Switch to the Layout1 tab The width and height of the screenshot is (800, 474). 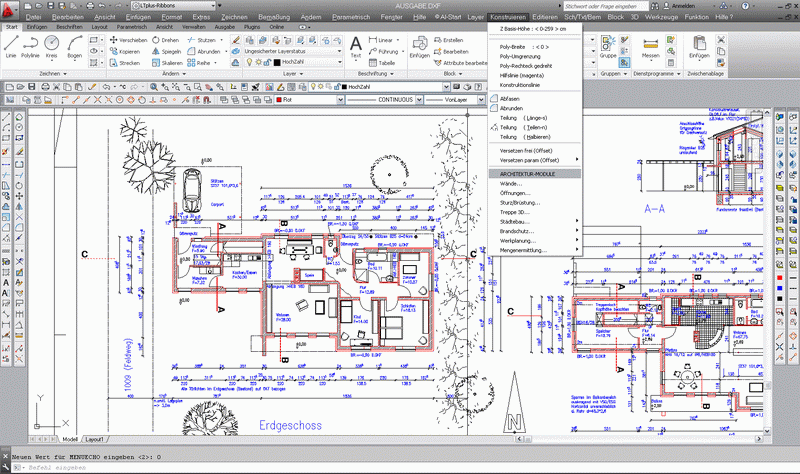pos(94,439)
